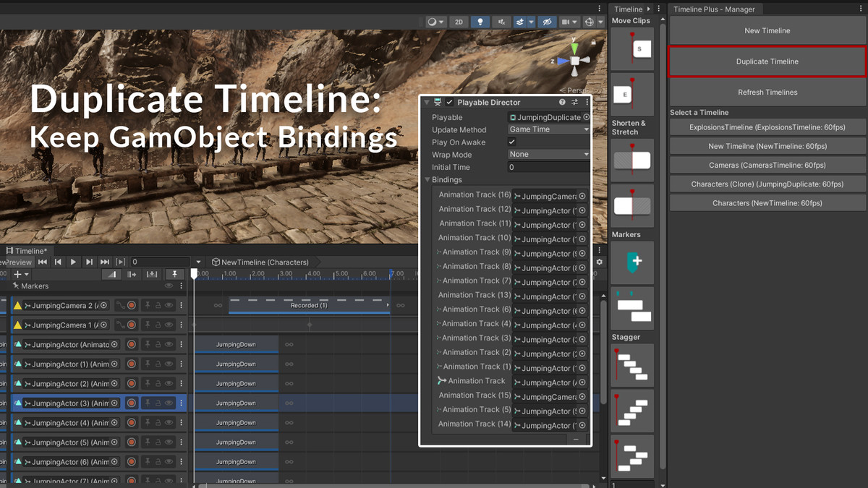Viewport: 868px width, 488px height.
Task: Mute scene audio with speaker icon
Action: (x=501, y=22)
